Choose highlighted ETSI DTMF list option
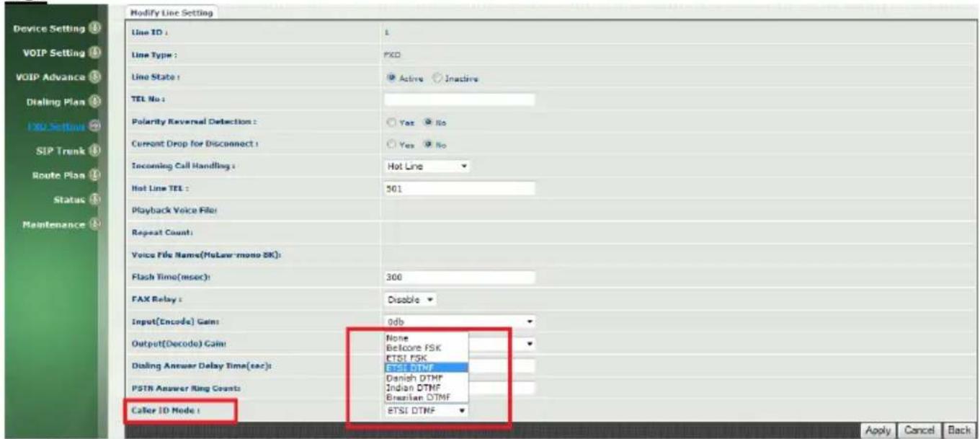 (426, 368)
